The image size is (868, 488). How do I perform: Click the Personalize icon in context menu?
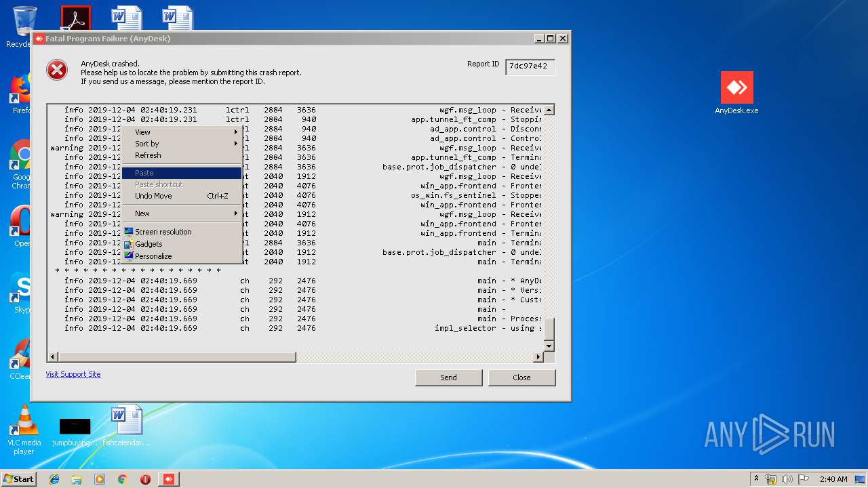[x=129, y=256]
